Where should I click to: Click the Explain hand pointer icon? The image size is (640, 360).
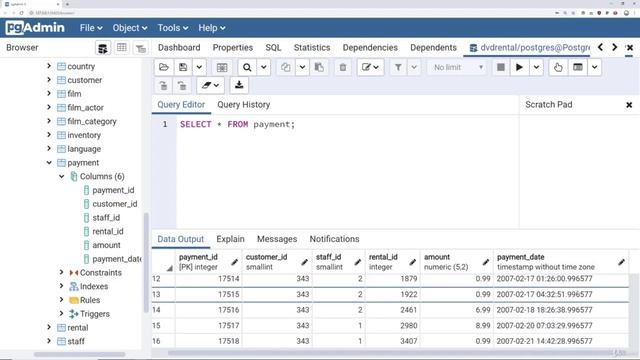558,67
